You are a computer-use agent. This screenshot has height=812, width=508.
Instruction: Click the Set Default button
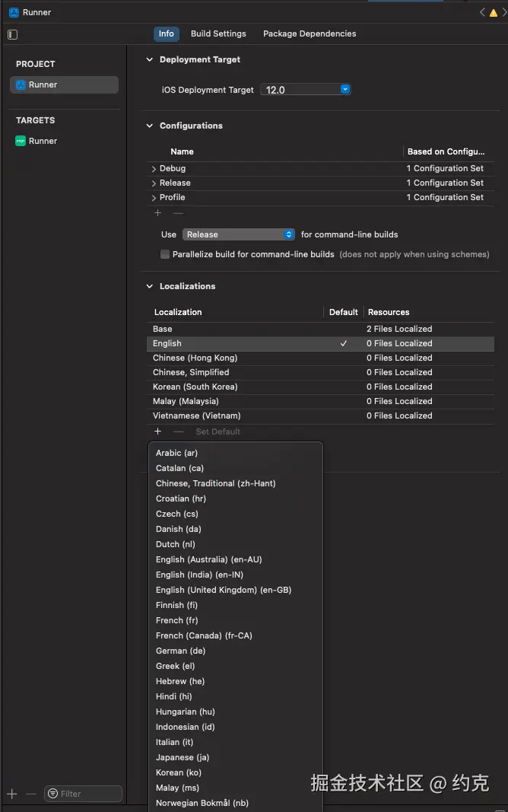tap(217, 431)
